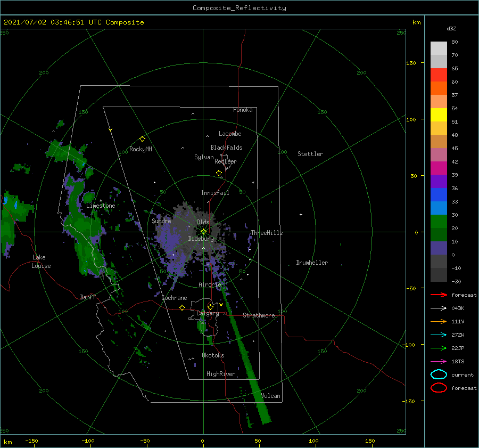
Task: Click the Olds town label
Action: 203,222
